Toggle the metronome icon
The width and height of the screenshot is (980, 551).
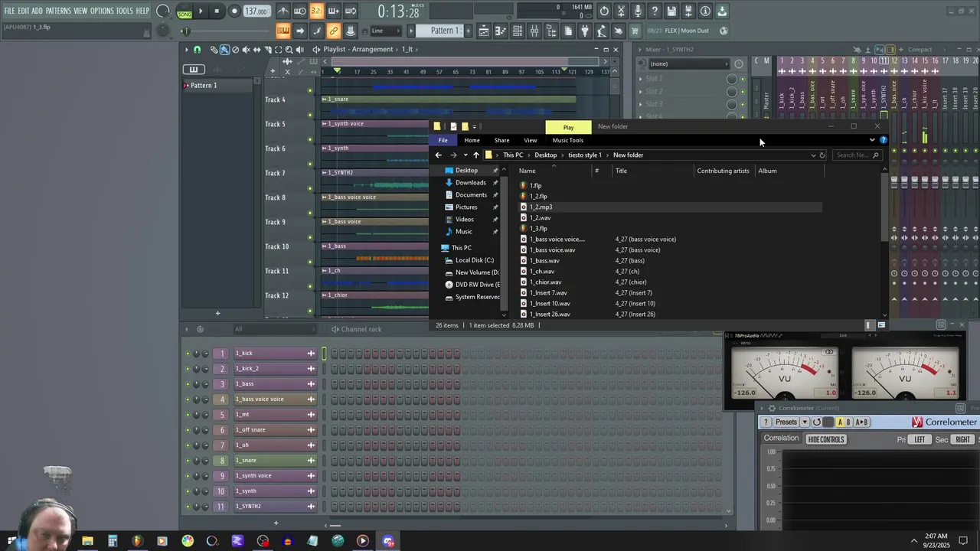click(x=283, y=11)
